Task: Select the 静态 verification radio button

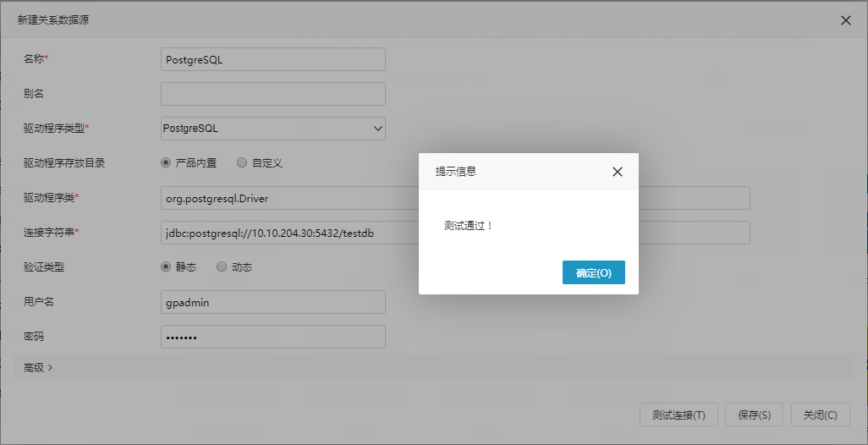Action: tap(166, 266)
